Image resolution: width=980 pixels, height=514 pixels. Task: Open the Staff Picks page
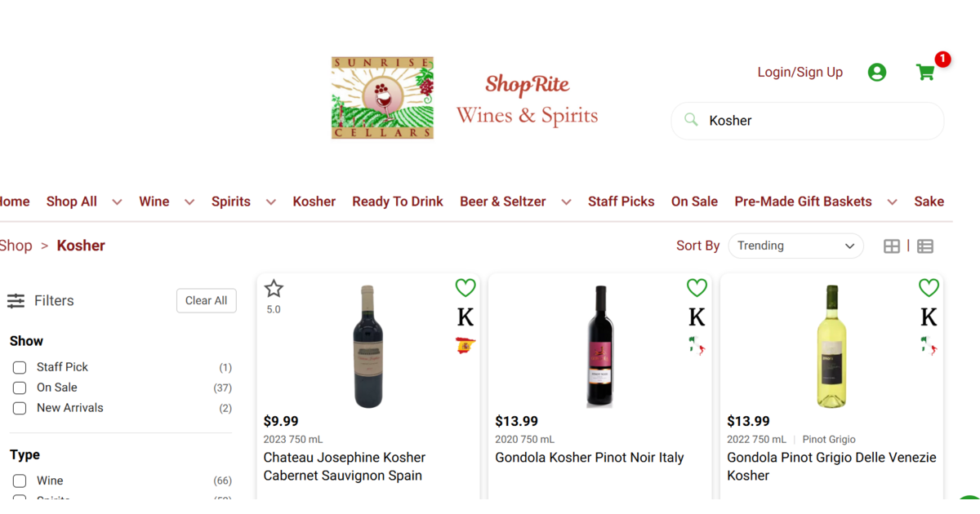(x=621, y=201)
